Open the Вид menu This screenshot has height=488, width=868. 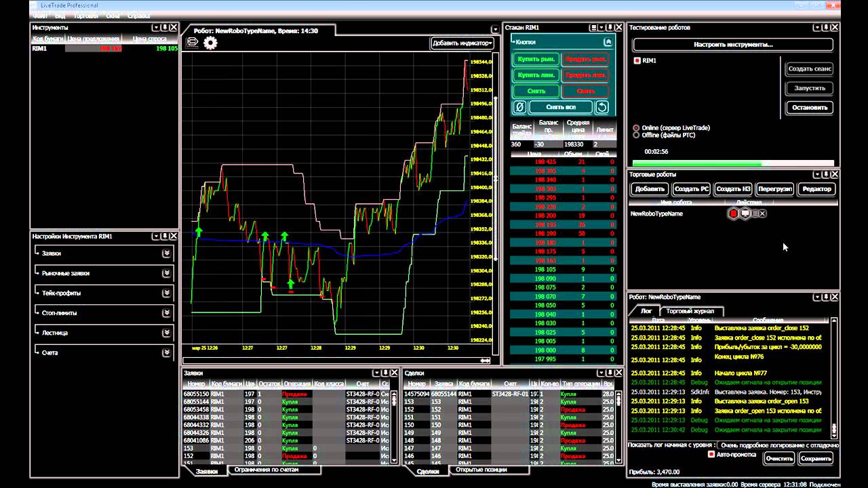60,15
